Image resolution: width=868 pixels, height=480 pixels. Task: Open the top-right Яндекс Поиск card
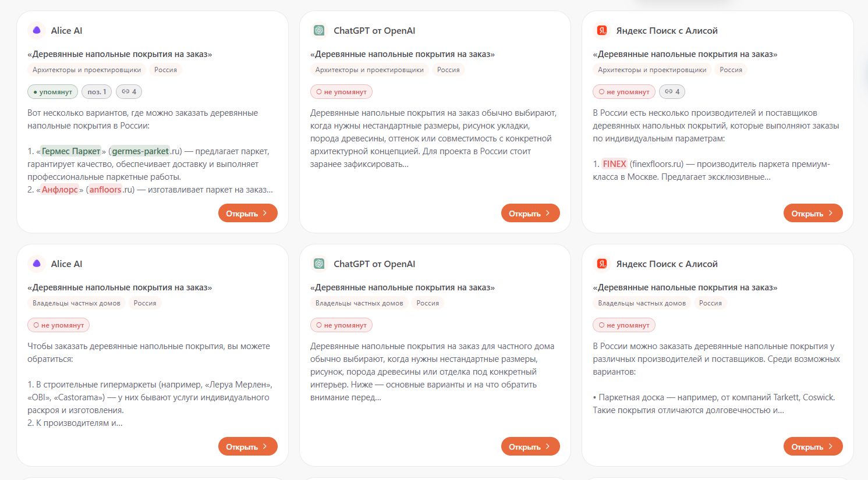(813, 213)
